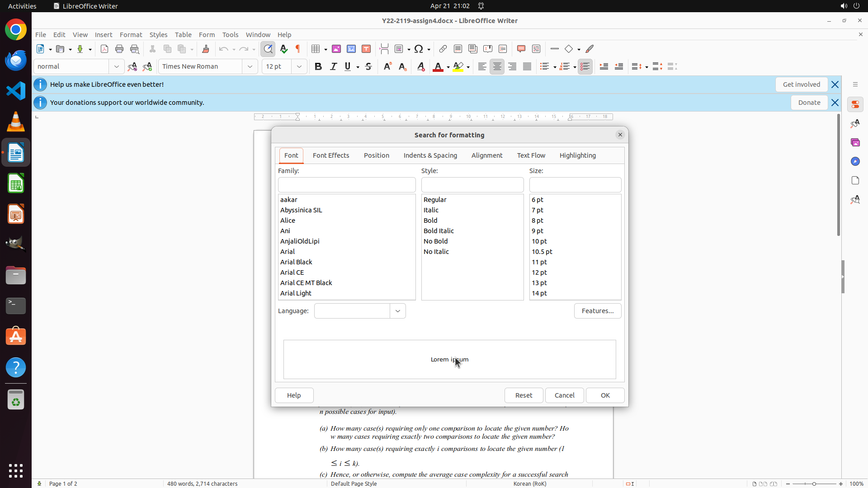Toggle Formatting Marks pilcrow icon
Viewport: 868px width, 488px height.
click(x=298, y=49)
